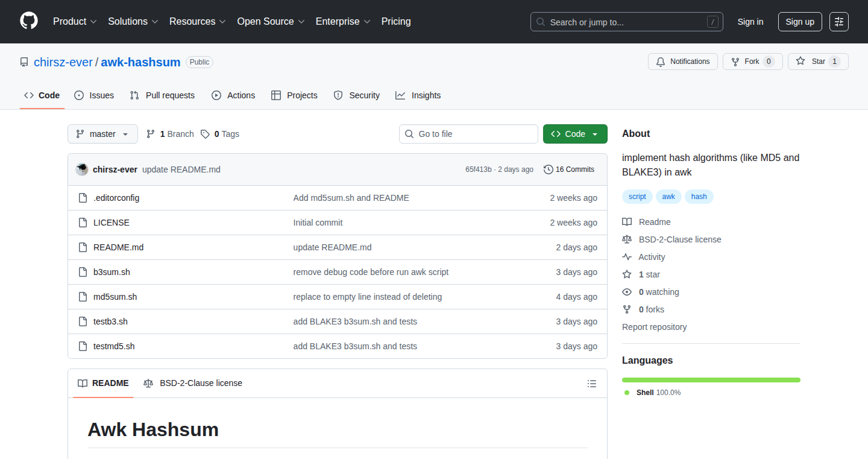Click the Search or jump to field
Screen dimensions: 868x459
coord(627,22)
